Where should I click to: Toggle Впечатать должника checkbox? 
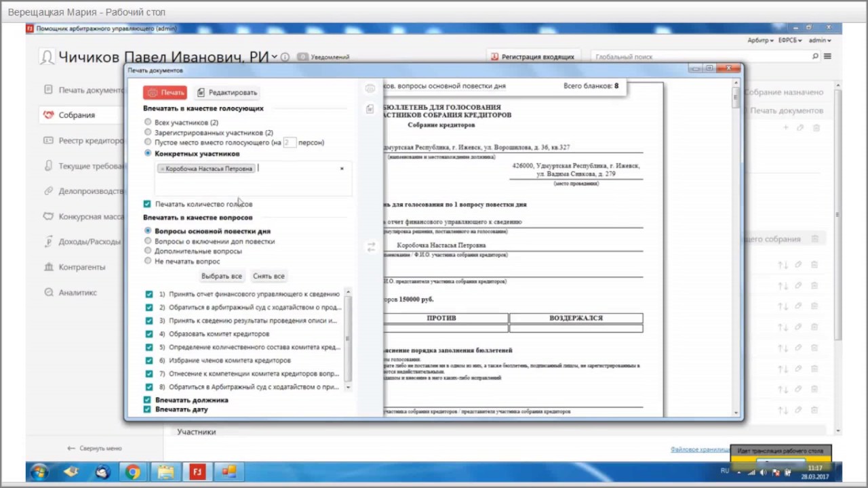[147, 400]
